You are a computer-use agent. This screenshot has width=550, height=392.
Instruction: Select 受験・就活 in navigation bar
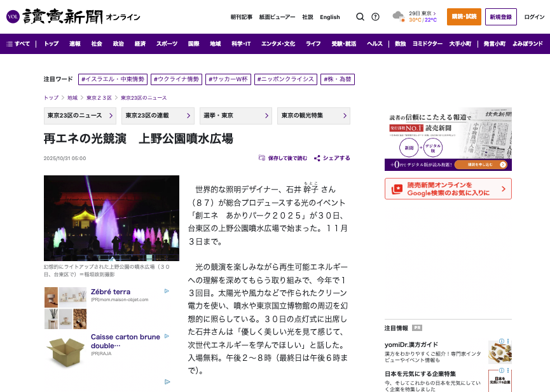coord(344,44)
